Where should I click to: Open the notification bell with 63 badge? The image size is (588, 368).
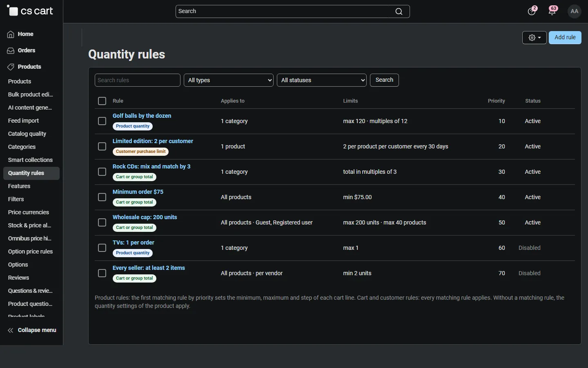(x=552, y=11)
